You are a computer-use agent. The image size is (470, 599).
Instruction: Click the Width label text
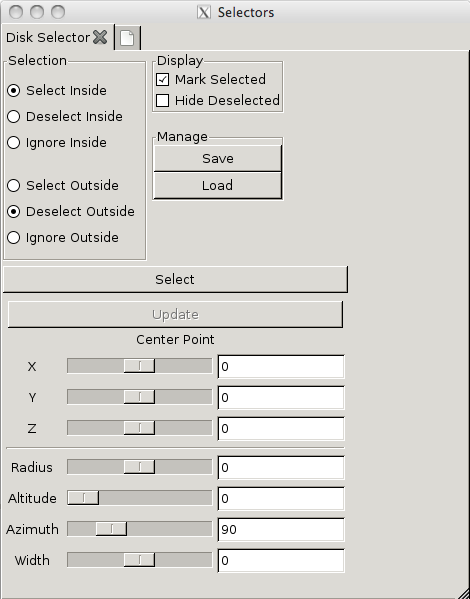click(32, 560)
